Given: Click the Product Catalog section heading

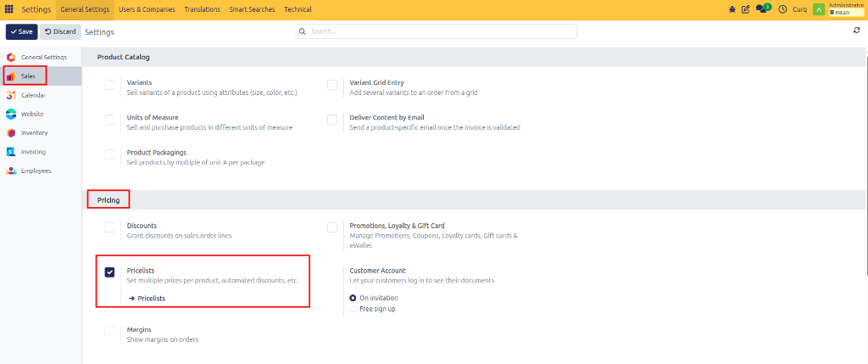Looking at the screenshot, I should 123,57.
